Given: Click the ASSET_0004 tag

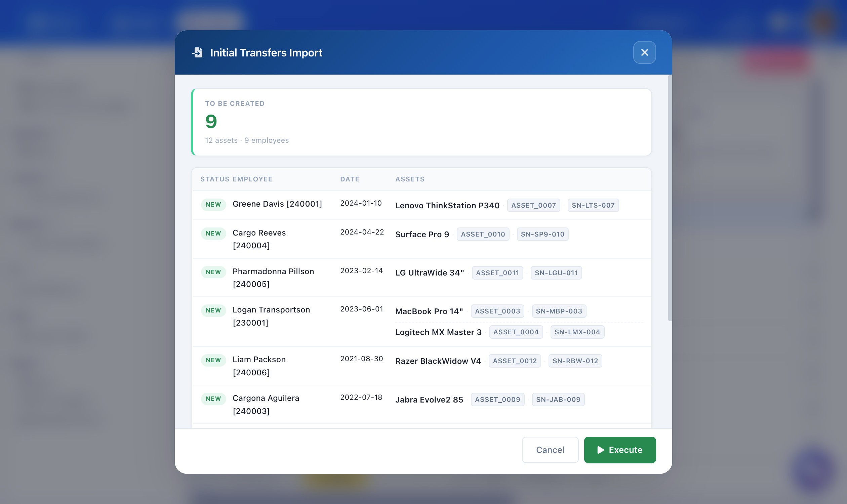Looking at the screenshot, I should click(516, 332).
